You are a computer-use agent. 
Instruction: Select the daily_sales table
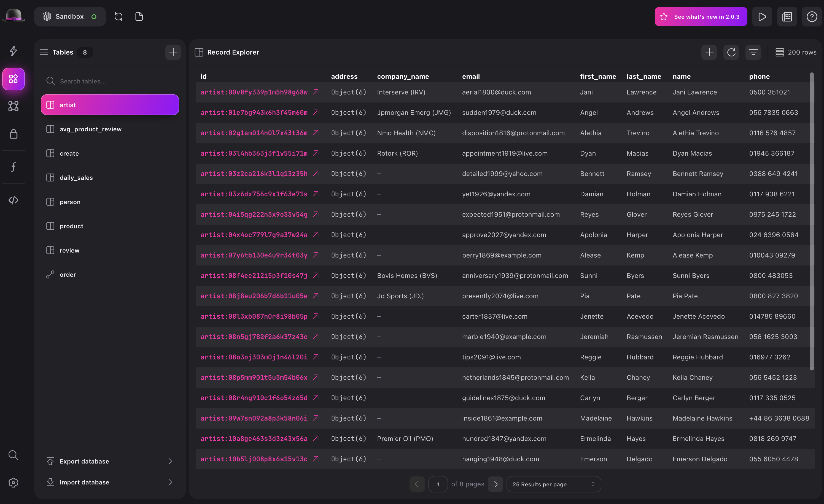[x=110, y=177]
